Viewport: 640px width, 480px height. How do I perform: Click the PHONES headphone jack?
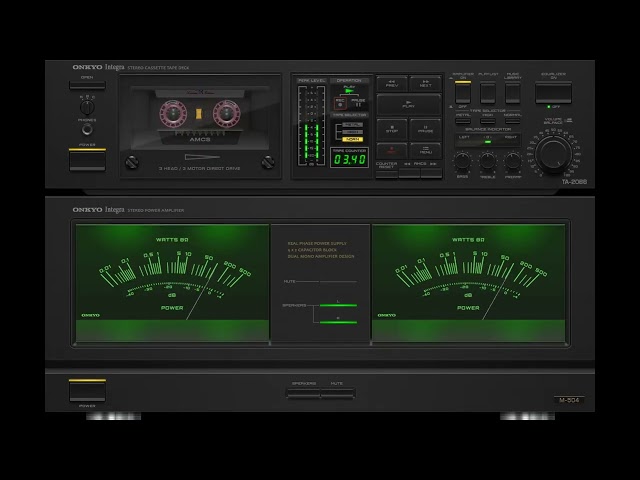click(87, 130)
